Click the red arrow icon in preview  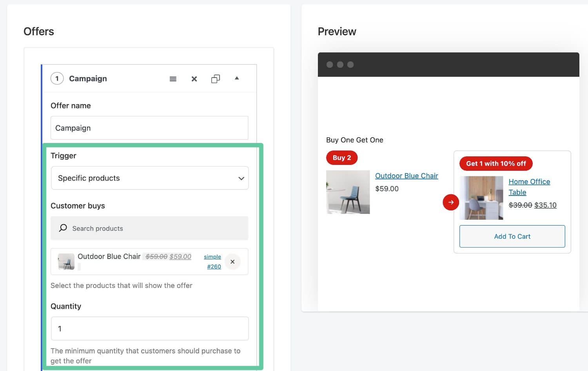[x=451, y=202]
